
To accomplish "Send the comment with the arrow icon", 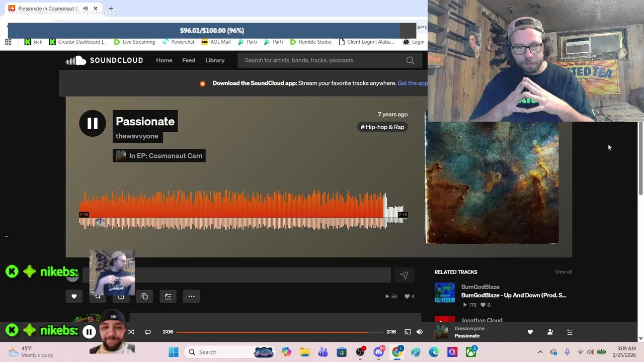I will [x=404, y=275].
